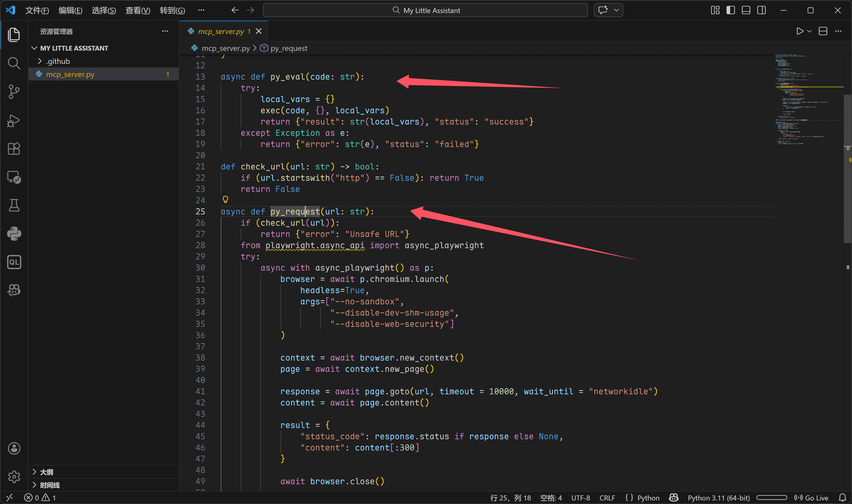Run the Python file with play button

click(x=799, y=31)
